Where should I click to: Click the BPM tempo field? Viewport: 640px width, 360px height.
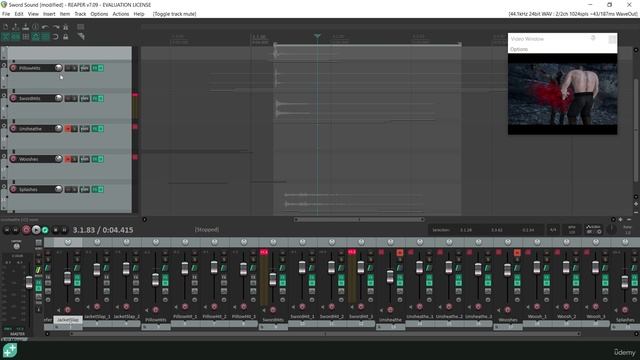[x=571, y=230]
